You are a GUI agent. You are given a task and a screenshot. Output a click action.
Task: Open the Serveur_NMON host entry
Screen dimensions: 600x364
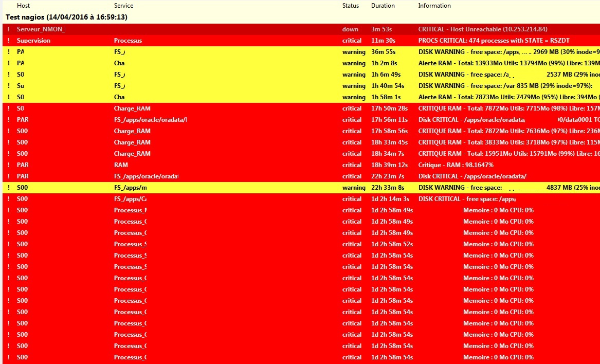tap(41, 29)
